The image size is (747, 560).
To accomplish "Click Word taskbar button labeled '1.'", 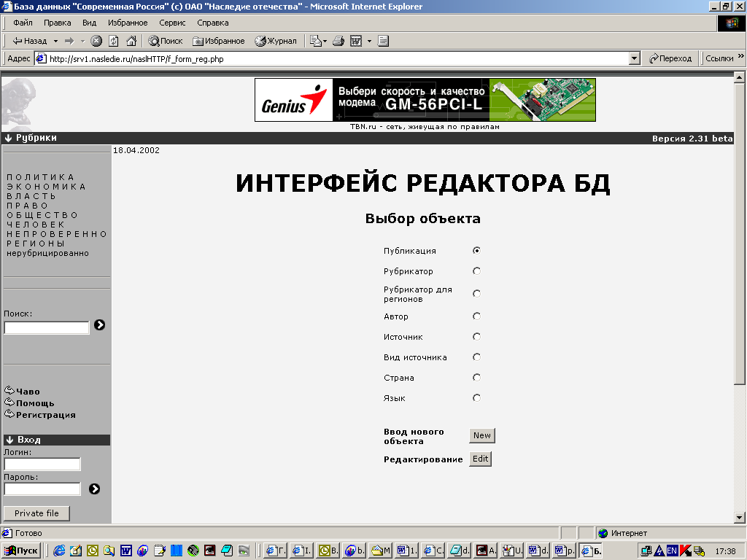I will coord(407,551).
